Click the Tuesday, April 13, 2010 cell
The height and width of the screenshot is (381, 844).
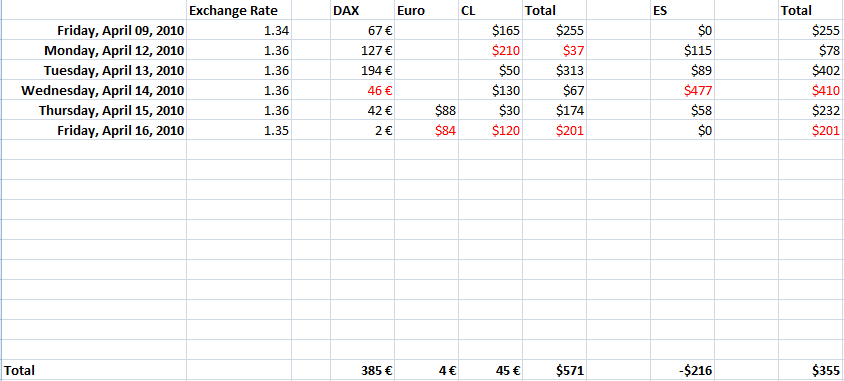[94, 70]
